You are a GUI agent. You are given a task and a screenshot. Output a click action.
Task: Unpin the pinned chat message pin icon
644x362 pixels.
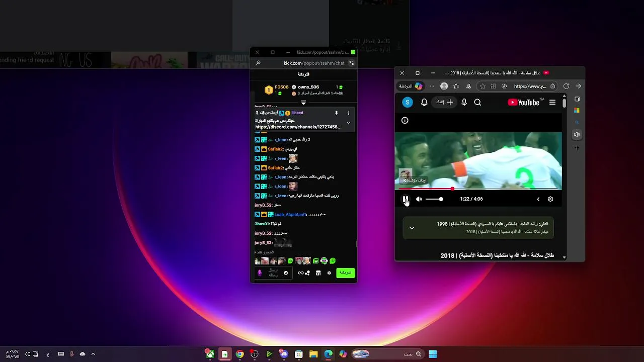(336, 113)
